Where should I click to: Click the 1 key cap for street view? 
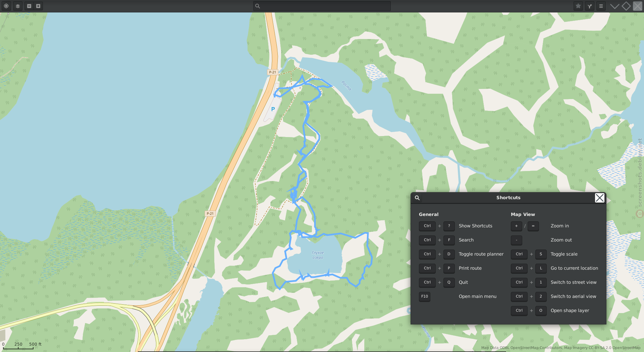pos(541,282)
